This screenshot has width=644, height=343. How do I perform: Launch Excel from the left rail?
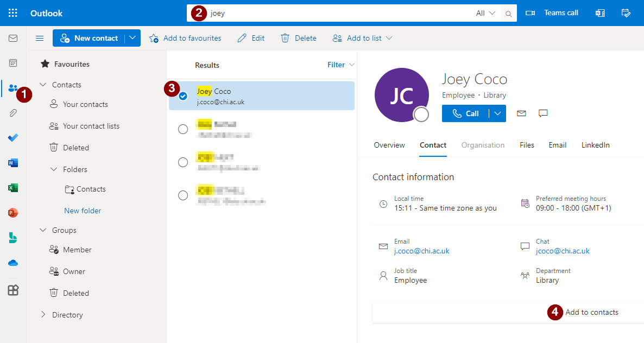coord(12,188)
